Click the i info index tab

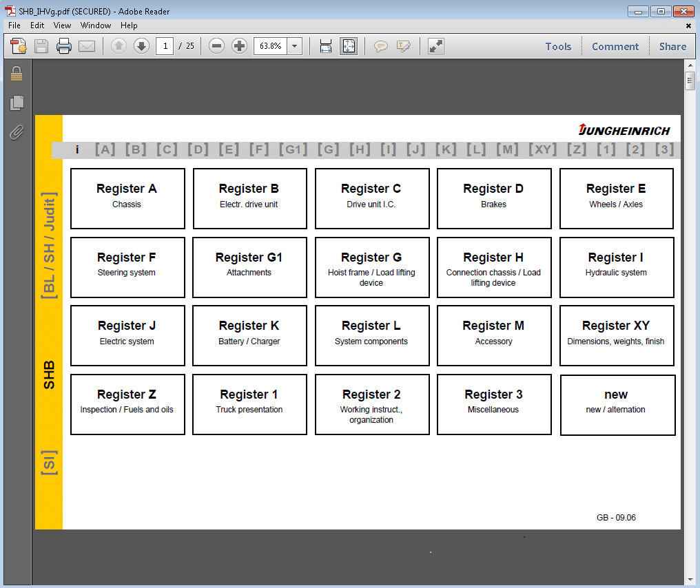[x=77, y=149]
